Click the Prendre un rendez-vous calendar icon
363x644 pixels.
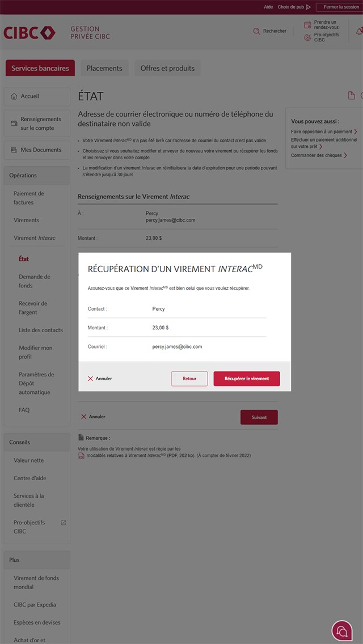point(307,24)
